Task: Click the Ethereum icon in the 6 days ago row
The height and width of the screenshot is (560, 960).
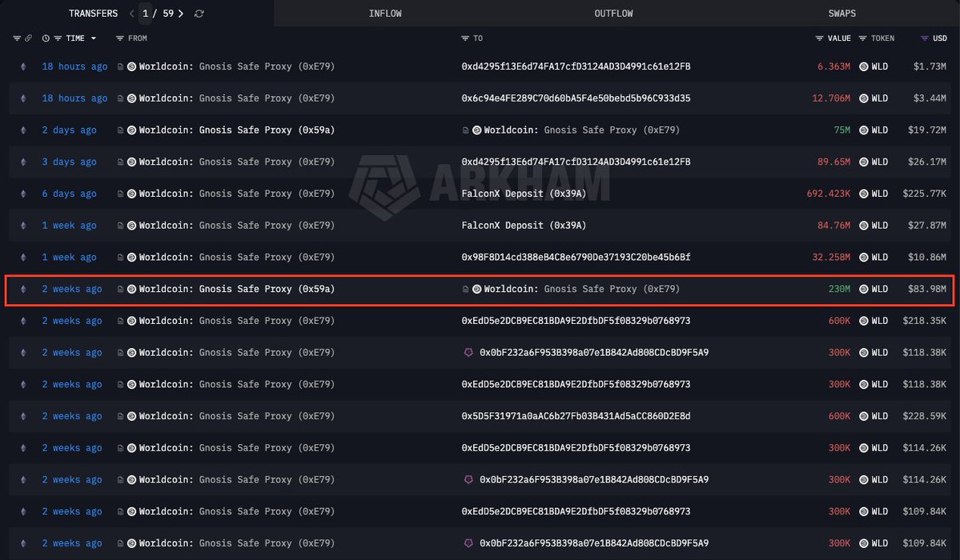Action: pyautogui.click(x=23, y=194)
